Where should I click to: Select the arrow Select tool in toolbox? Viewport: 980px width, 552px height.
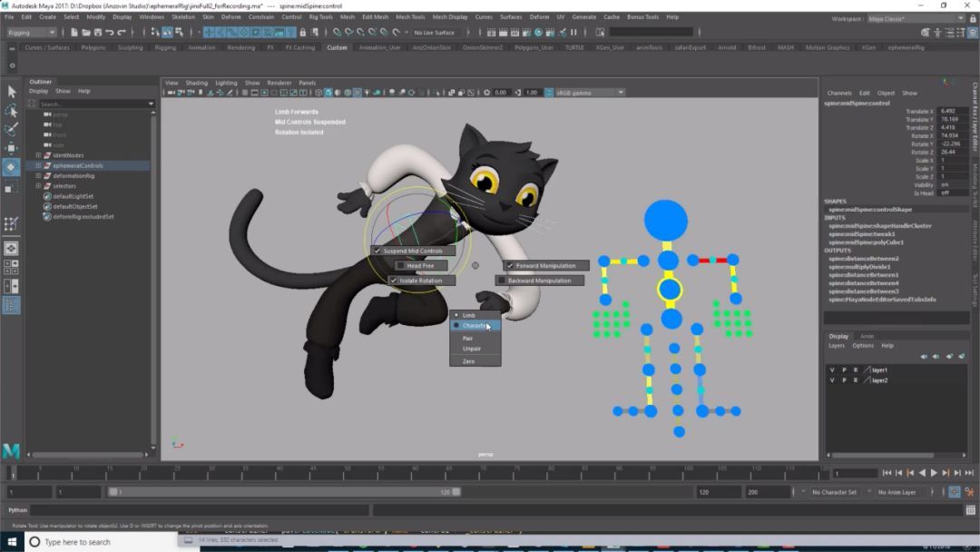[11, 92]
